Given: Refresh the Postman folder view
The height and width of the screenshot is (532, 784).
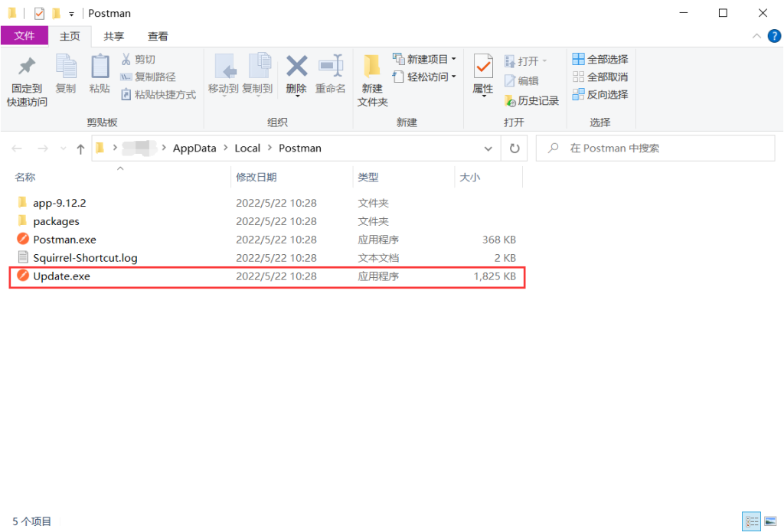Looking at the screenshot, I should pos(514,149).
